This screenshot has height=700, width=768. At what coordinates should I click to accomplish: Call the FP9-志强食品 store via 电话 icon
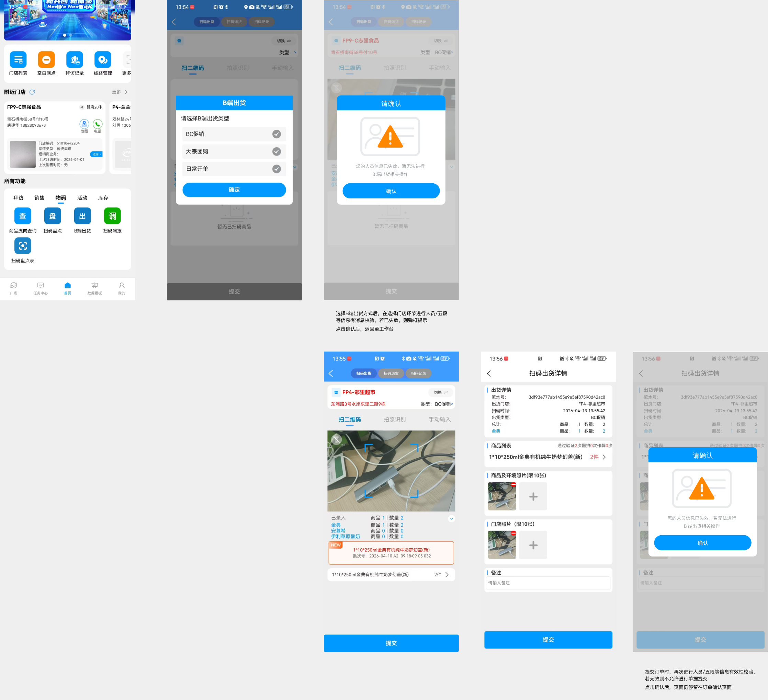[98, 124]
